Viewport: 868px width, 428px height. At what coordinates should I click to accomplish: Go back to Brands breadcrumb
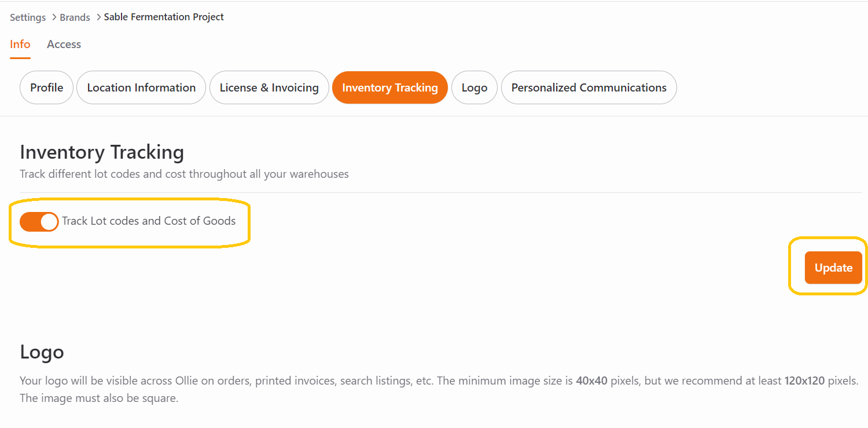[75, 17]
